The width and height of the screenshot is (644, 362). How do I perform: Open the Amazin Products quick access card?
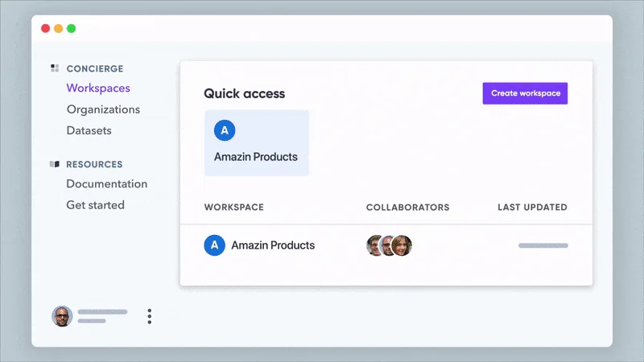pos(256,144)
